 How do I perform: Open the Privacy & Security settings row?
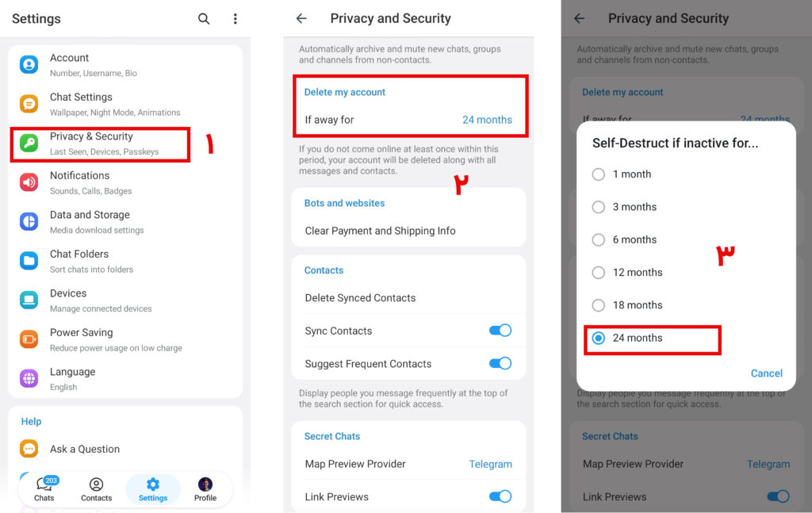tap(100, 144)
